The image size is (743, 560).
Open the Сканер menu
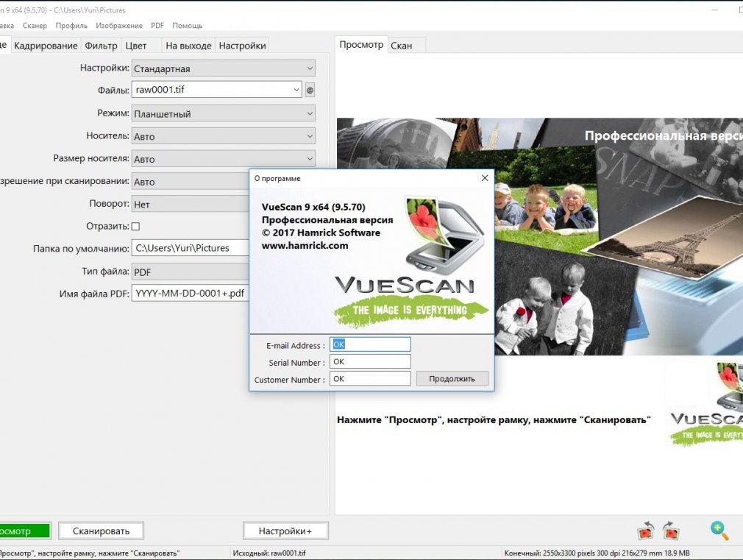(35, 26)
